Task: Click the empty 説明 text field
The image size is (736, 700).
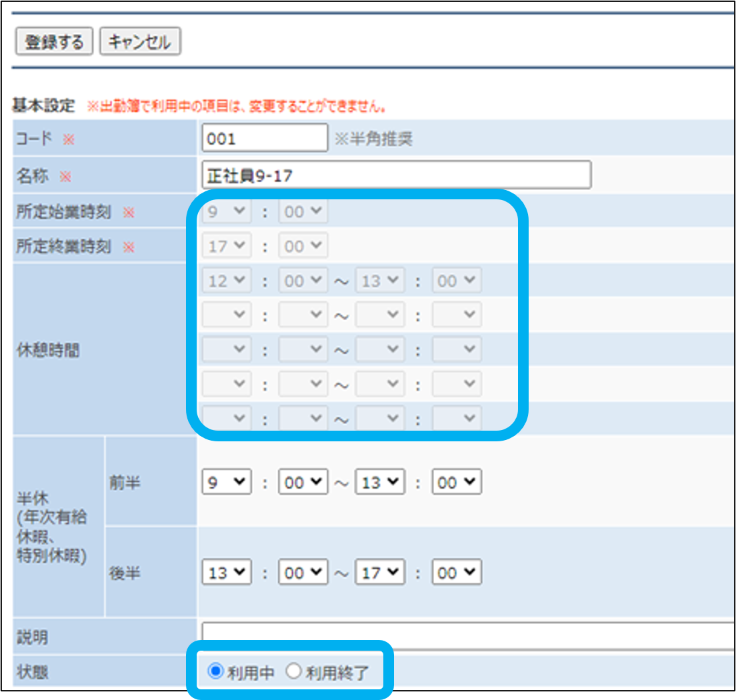Action: [x=467, y=636]
